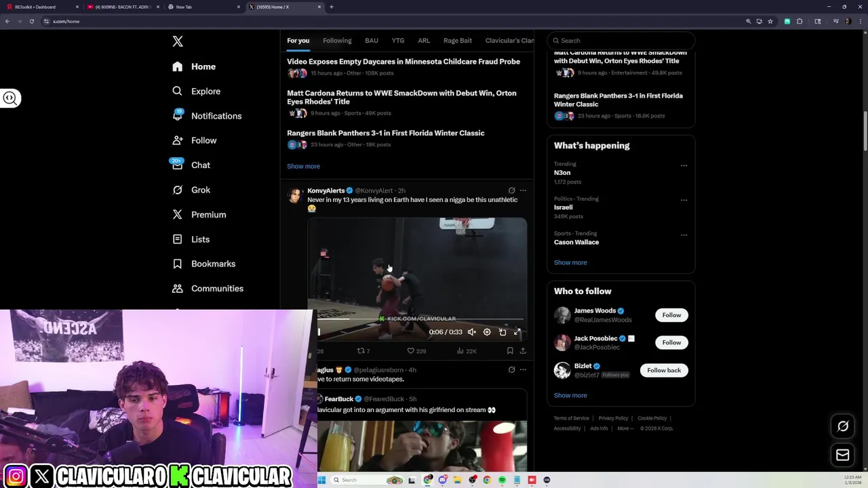This screenshot has height=488, width=868.
Task: Enter fullscreen on basketball video
Action: click(517, 332)
